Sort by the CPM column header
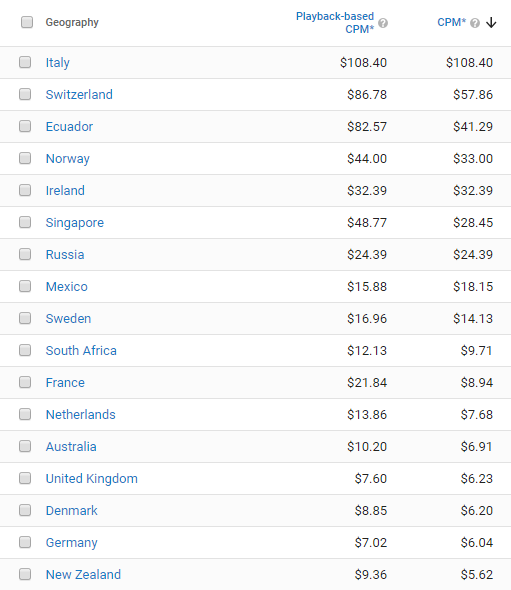511x590 pixels. [451, 23]
